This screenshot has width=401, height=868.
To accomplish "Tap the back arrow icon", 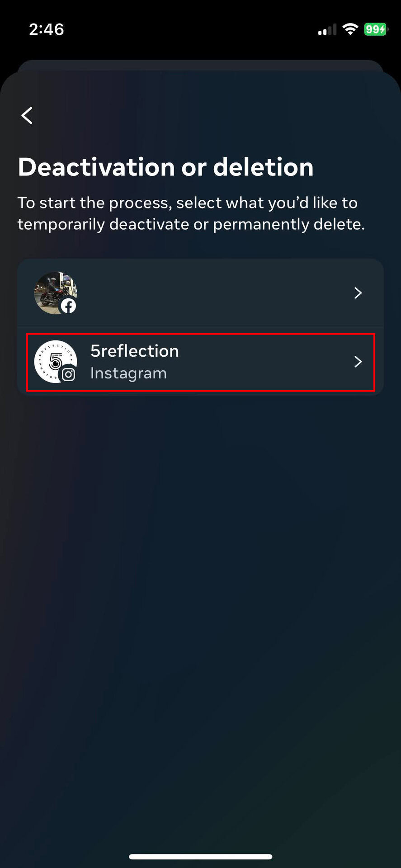I will coord(27,115).
